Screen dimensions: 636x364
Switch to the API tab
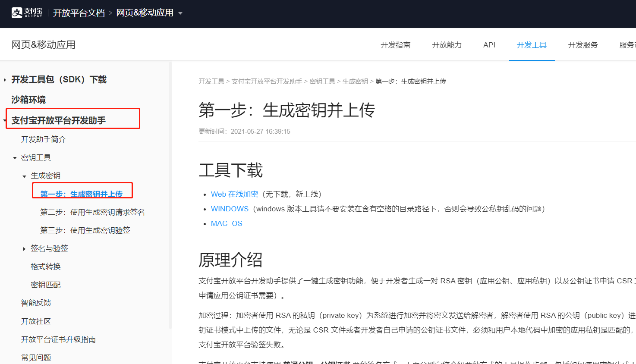click(x=489, y=45)
